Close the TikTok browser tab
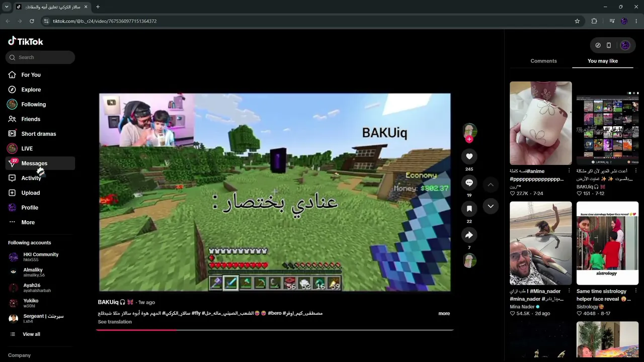The height and width of the screenshot is (362, 644). [x=86, y=7]
